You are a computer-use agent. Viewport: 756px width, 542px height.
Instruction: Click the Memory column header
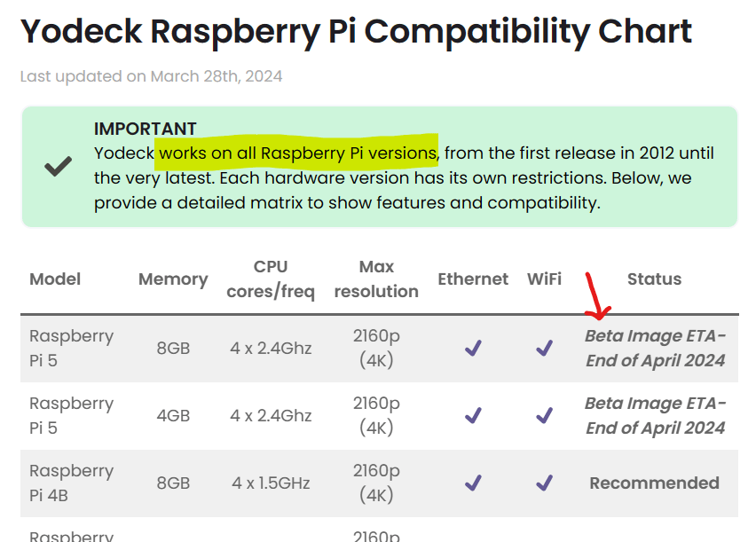[x=173, y=279]
